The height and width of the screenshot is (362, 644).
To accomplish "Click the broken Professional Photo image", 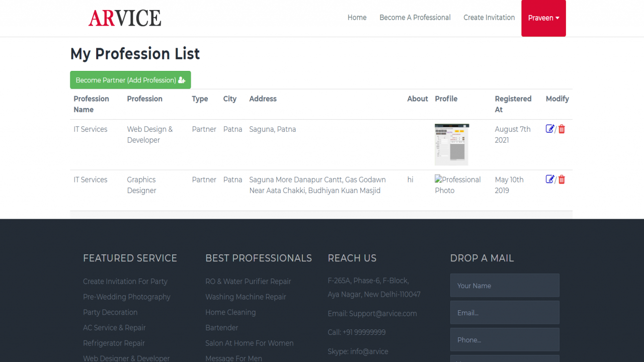I will (457, 185).
